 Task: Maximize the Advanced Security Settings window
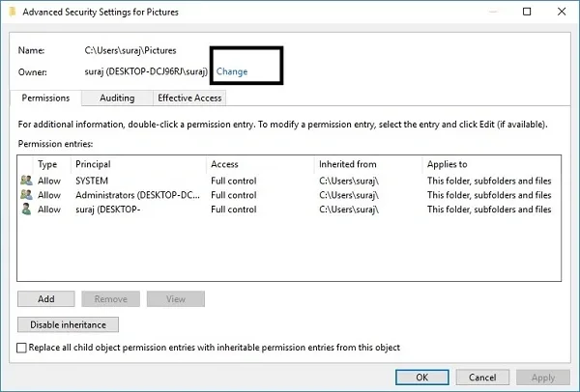click(526, 13)
